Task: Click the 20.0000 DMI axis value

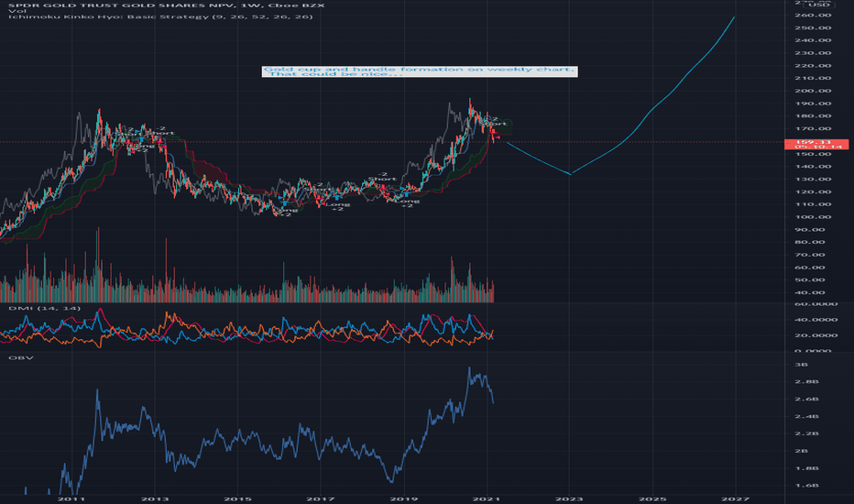Action: point(815,335)
